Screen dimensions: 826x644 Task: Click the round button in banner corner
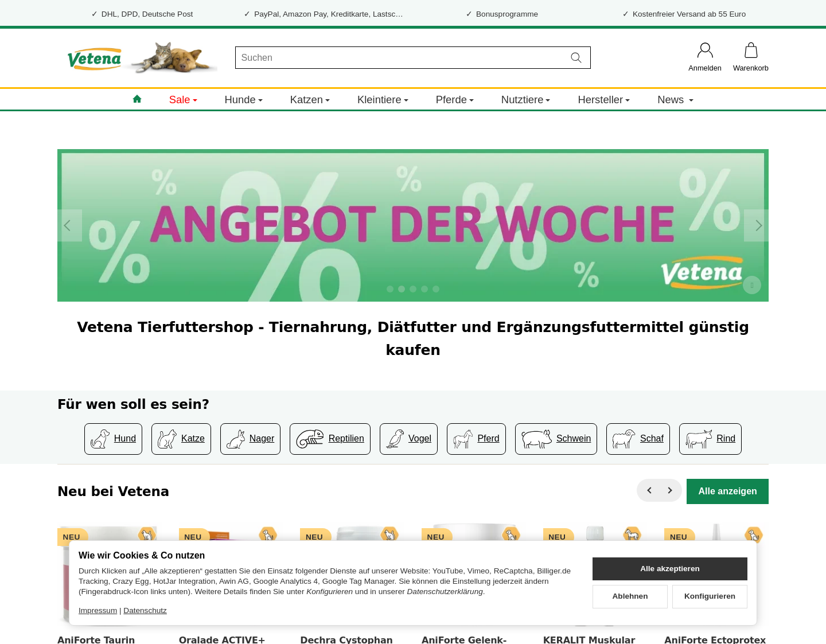(x=752, y=285)
